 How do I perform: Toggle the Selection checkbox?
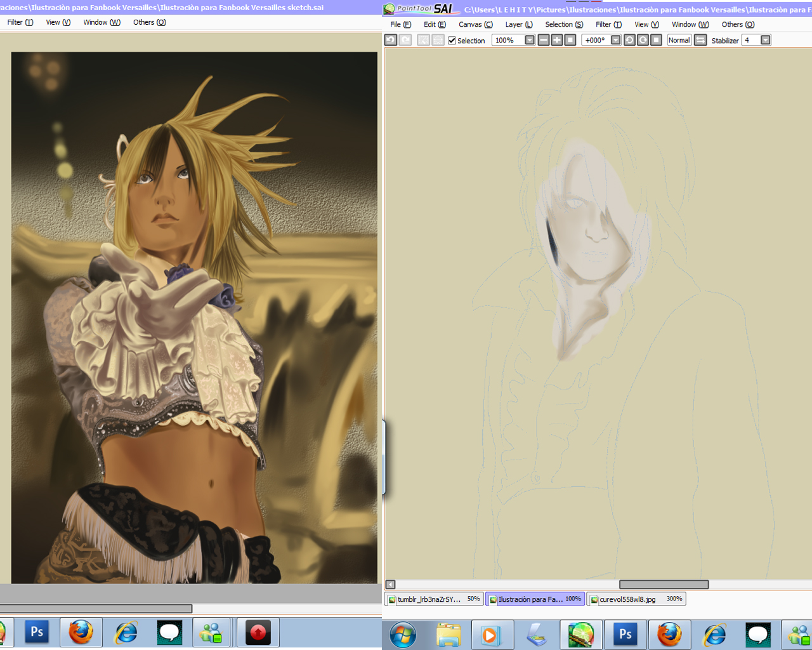pyautogui.click(x=452, y=41)
